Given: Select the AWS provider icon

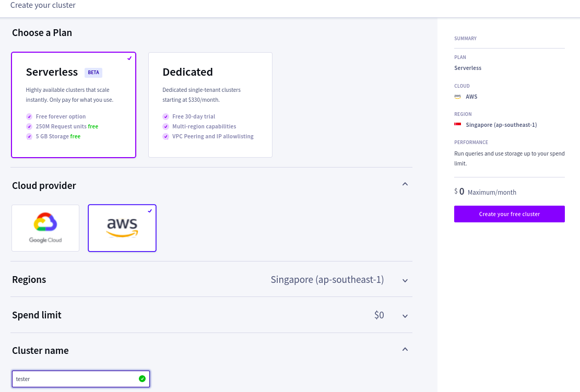Looking at the screenshot, I should coord(122,228).
